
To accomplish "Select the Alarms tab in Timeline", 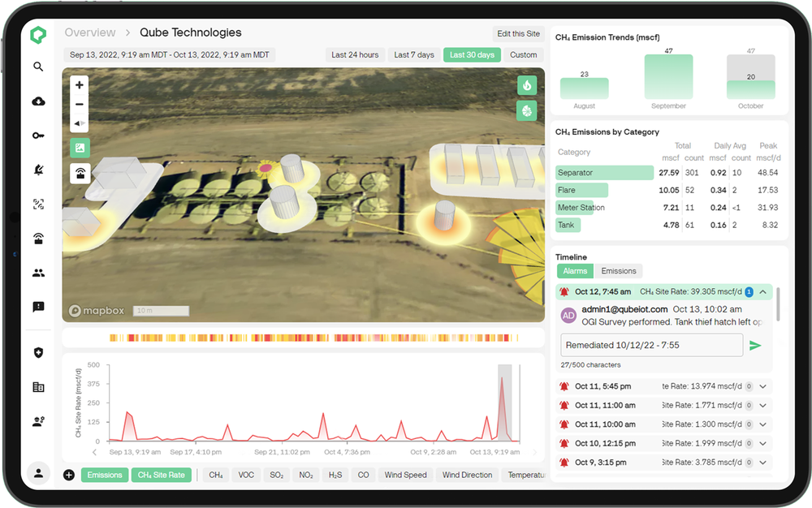I will pos(575,270).
